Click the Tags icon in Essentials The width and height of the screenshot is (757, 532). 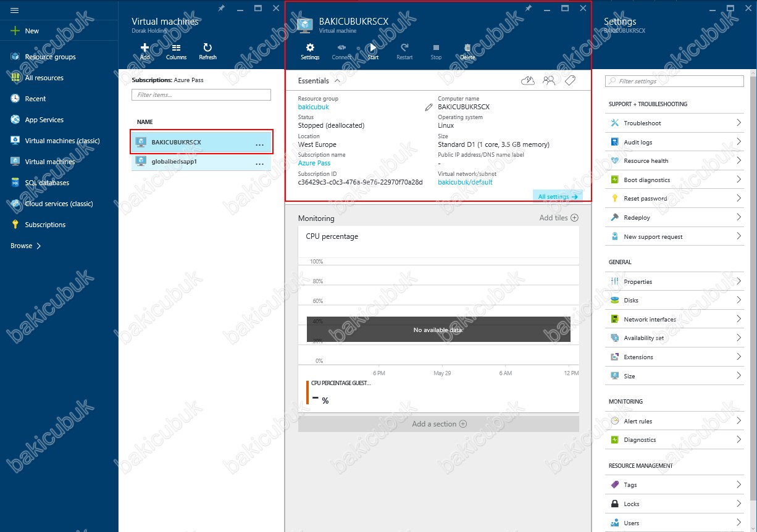(x=570, y=80)
